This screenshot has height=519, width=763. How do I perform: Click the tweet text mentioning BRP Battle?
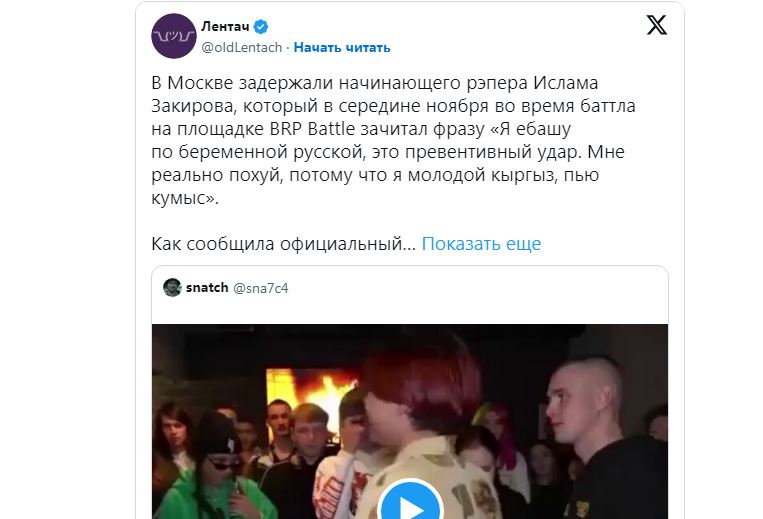[394, 140]
